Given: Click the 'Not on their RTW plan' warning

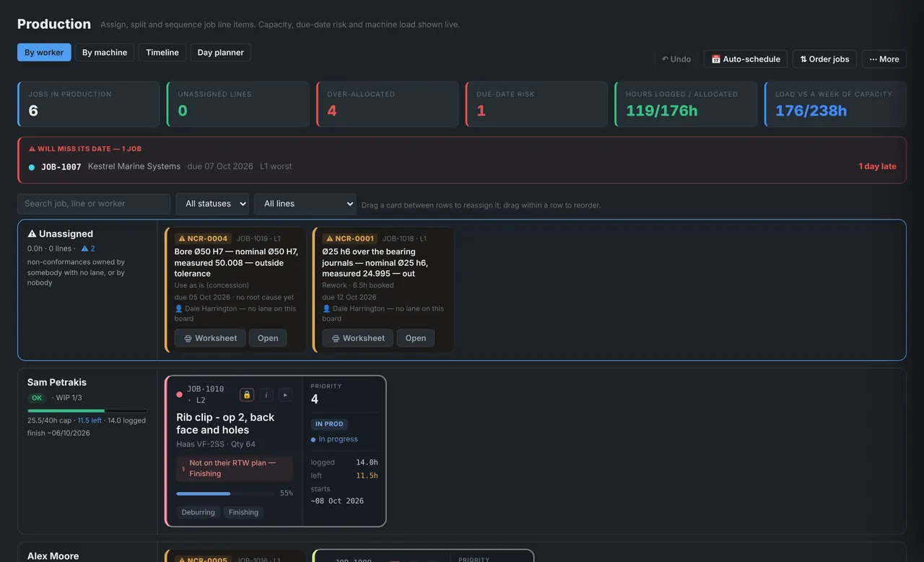Looking at the screenshot, I should (x=235, y=468).
